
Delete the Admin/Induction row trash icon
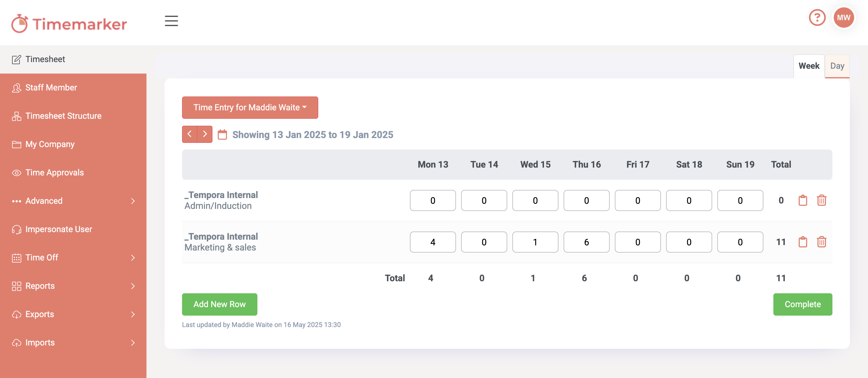(822, 200)
